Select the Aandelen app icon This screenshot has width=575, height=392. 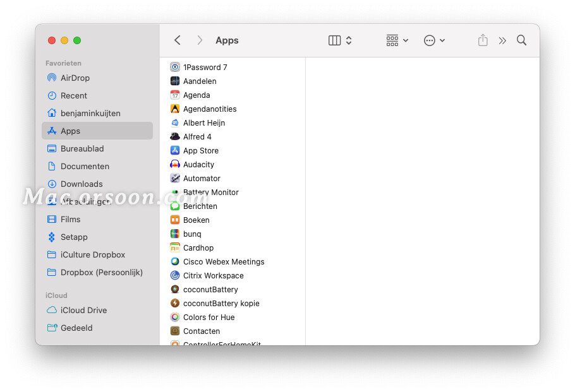coord(175,81)
